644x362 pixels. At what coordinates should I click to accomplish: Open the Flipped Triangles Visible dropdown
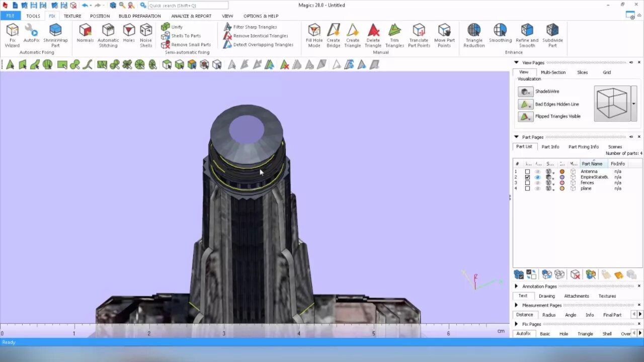(x=526, y=116)
